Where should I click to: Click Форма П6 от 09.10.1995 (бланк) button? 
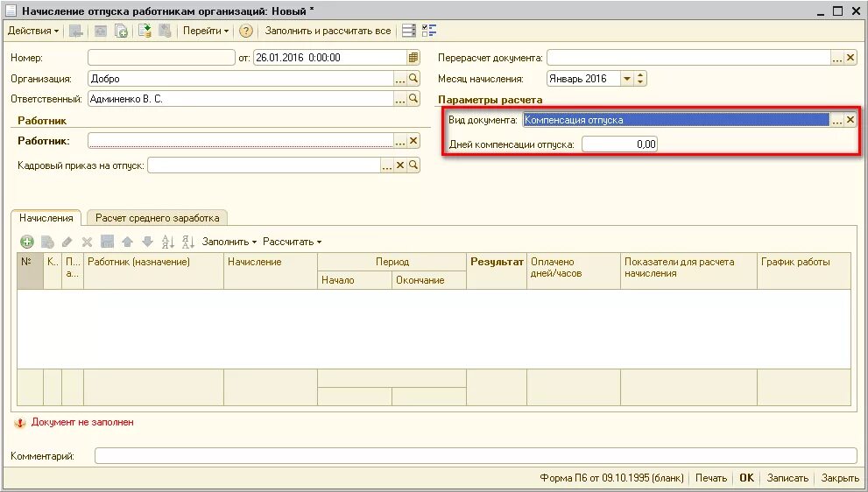611,478
